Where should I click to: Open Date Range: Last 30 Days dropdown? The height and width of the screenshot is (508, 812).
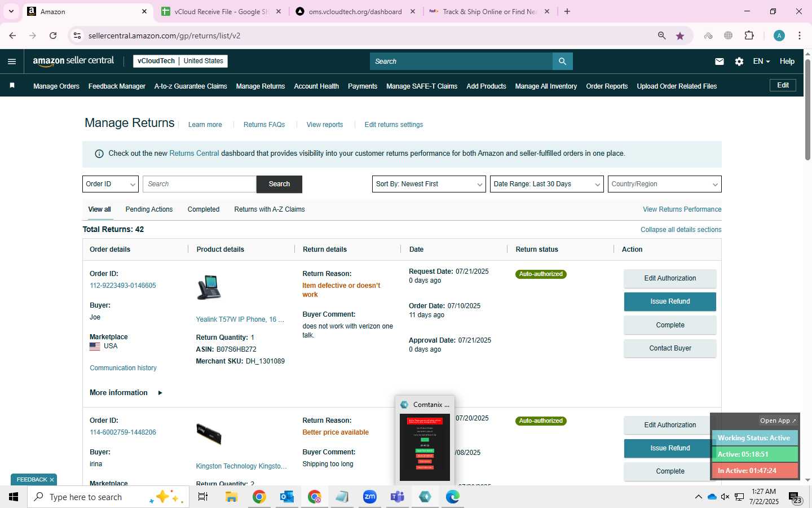(547, 184)
